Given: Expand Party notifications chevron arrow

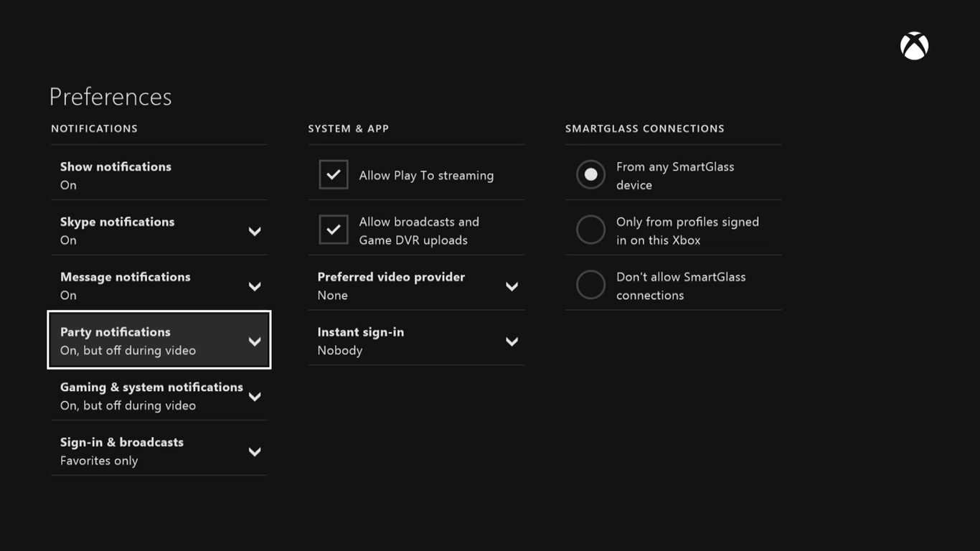Looking at the screenshot, I should 255,342.
